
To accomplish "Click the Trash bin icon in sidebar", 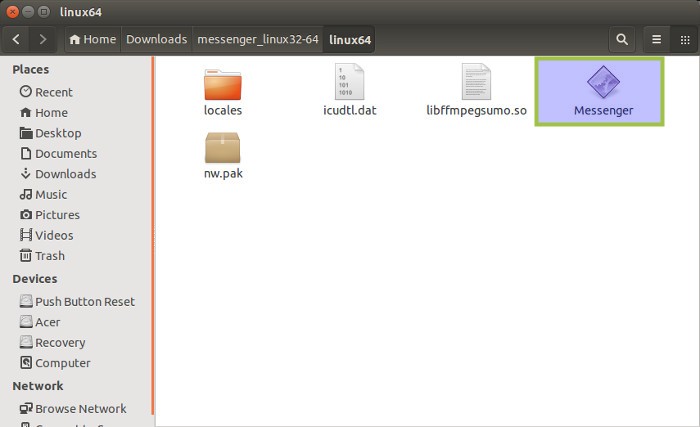I will tap(26, 255).
